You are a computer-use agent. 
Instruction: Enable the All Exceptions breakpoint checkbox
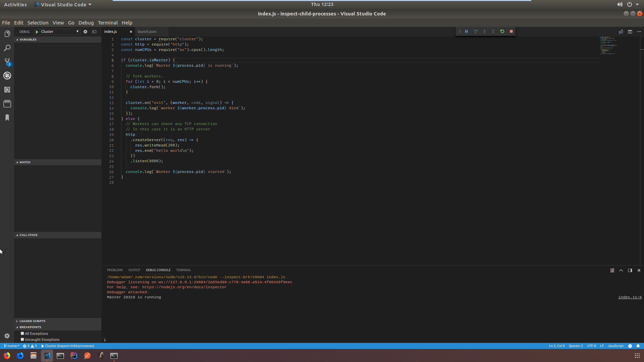pos(22,334)
